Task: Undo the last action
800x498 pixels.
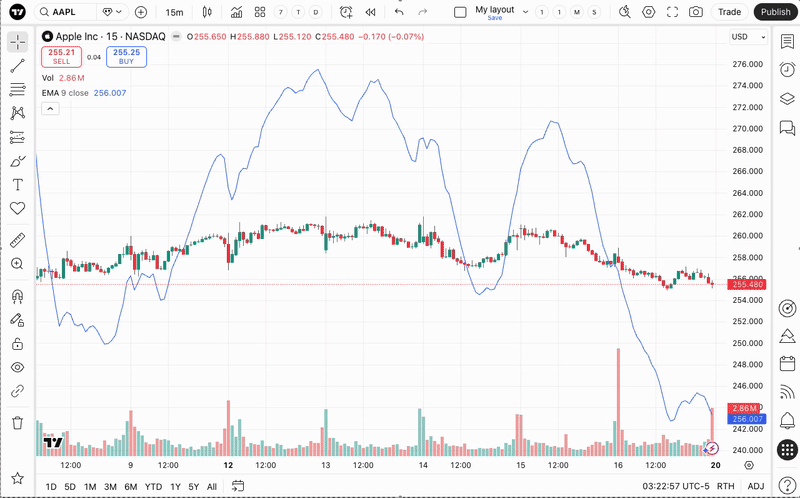Action: tap(399, 12)
